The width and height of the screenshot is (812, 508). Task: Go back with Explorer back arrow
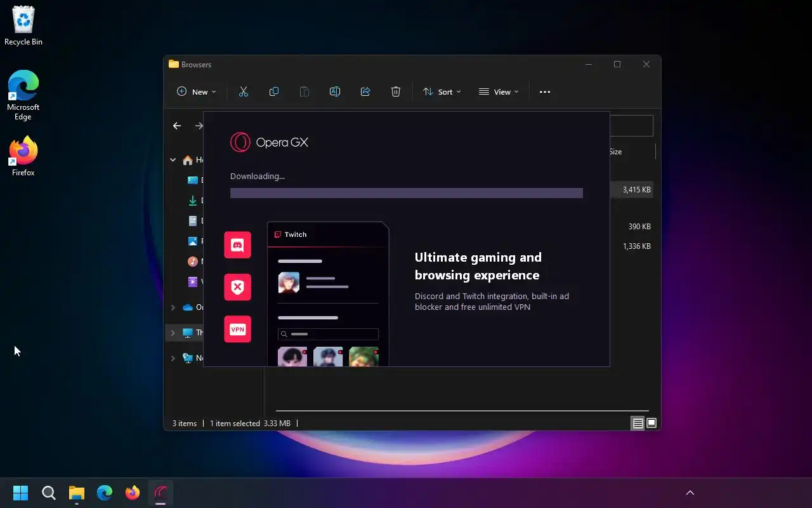(177, 126)
